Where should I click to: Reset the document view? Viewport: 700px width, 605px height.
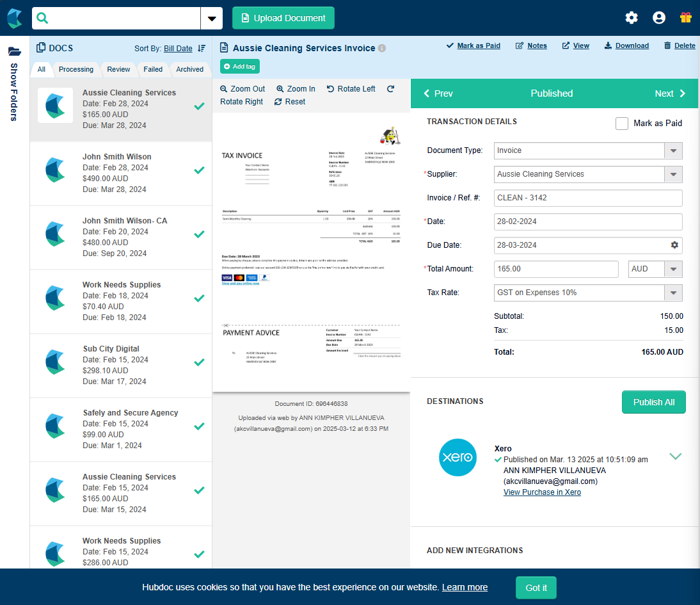(290, 102)
